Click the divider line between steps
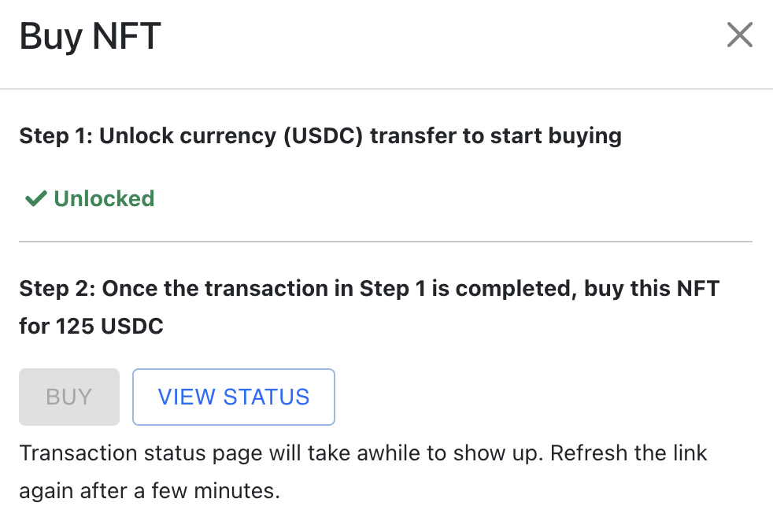773x532 pixels. coord(386,241)
